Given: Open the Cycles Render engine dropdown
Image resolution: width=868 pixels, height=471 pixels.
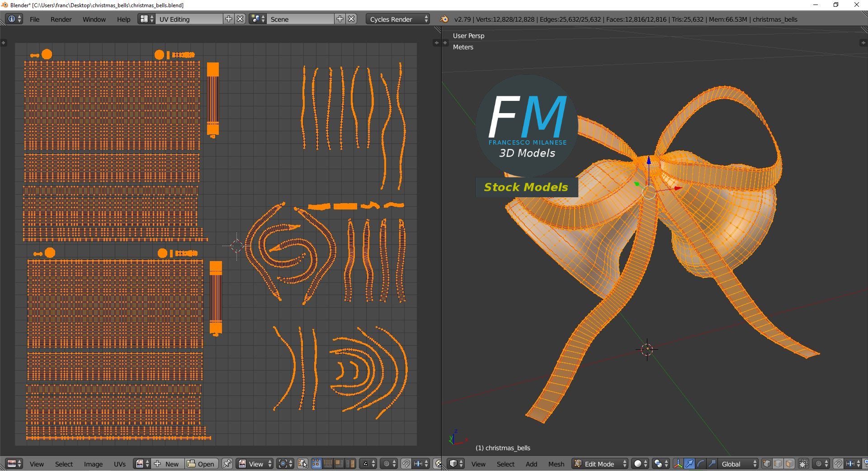Looking at the screenshot, I should pyautogui.click(x=398, y=19).
